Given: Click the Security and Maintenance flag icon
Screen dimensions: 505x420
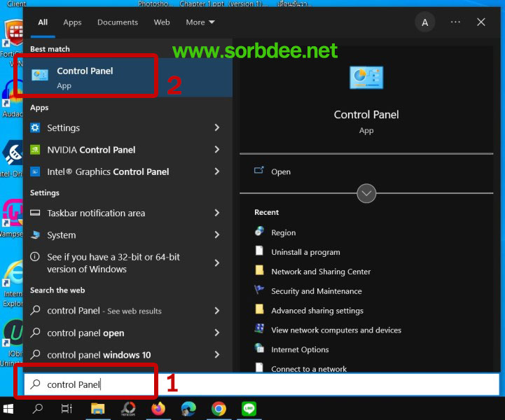Looking at the screenshot, I should tap(259, 290).
